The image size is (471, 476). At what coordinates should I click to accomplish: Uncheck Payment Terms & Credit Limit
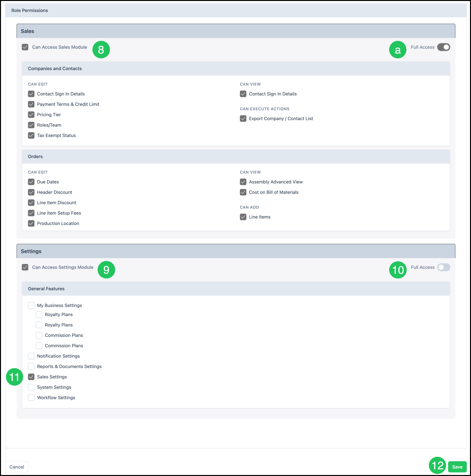[x=31, y=104]
